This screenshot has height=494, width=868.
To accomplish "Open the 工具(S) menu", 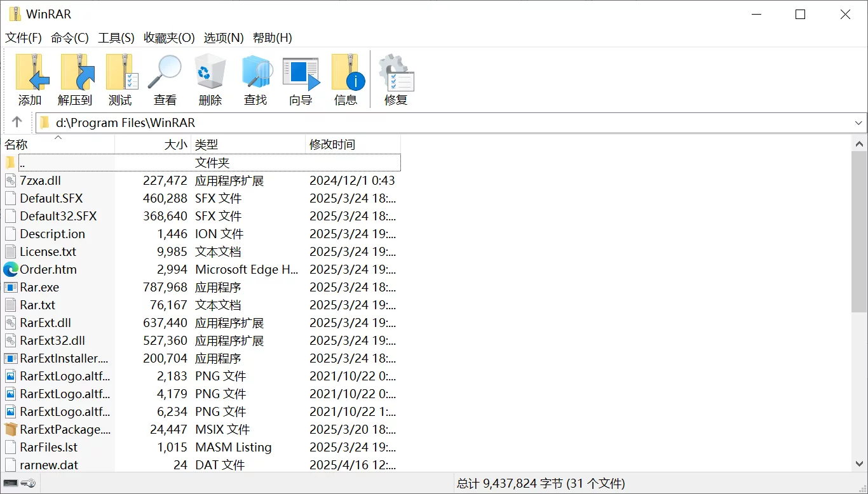I will 116,37.
